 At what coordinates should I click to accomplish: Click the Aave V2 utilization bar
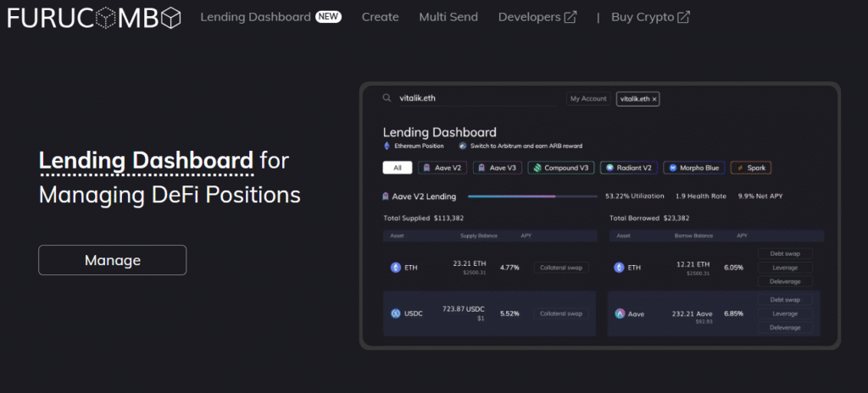click(531, 196)
